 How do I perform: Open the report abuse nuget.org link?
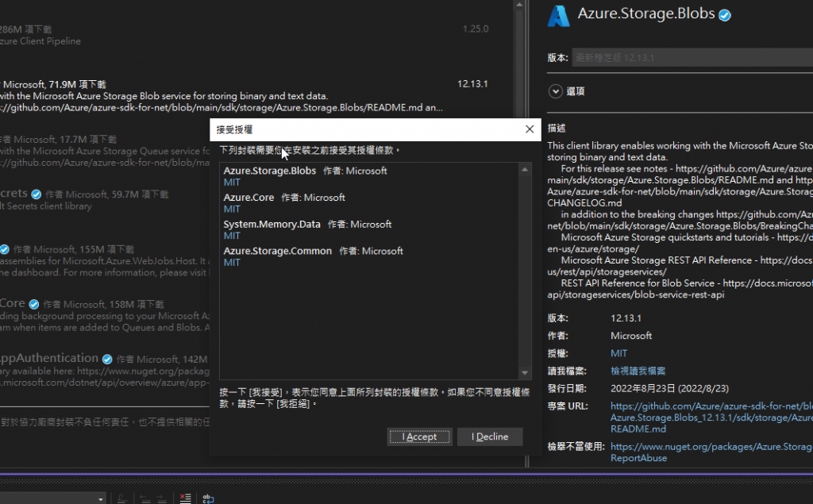[x=711, y=452]
